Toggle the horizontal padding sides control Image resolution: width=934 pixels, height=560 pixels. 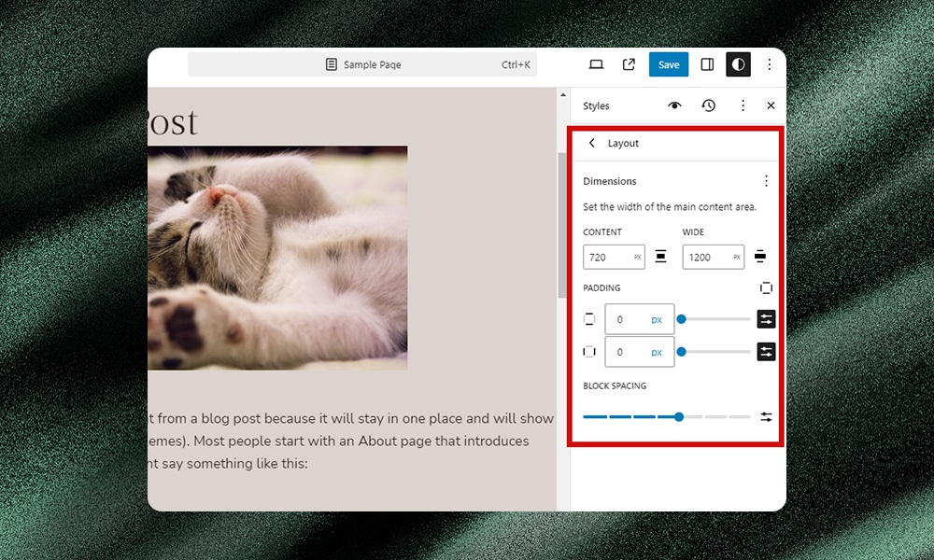pyautogui.click(x=590, y=351)
